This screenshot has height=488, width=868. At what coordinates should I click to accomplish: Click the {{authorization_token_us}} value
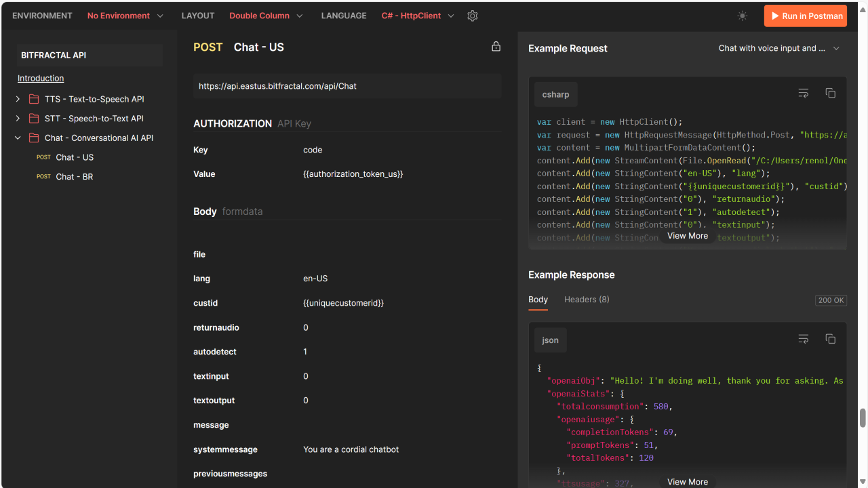coord(353,174)
